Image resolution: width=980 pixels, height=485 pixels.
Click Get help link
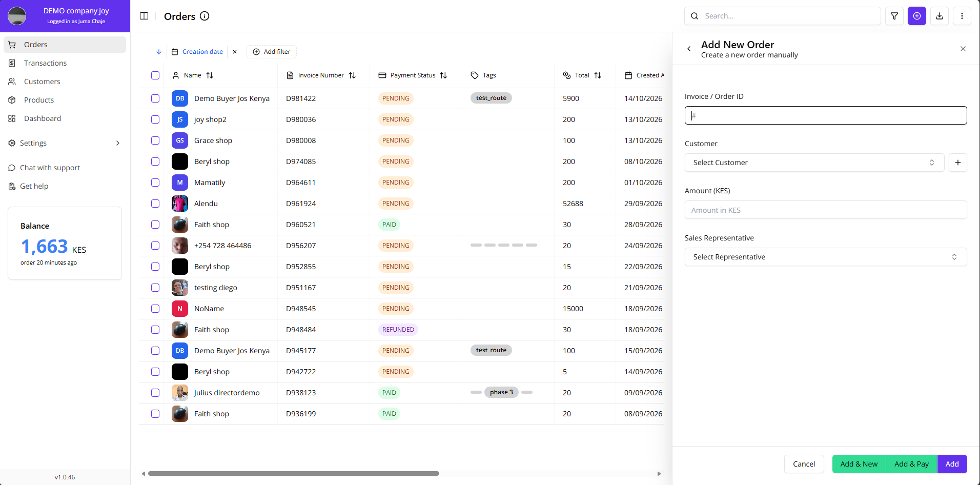click(34, 186)
